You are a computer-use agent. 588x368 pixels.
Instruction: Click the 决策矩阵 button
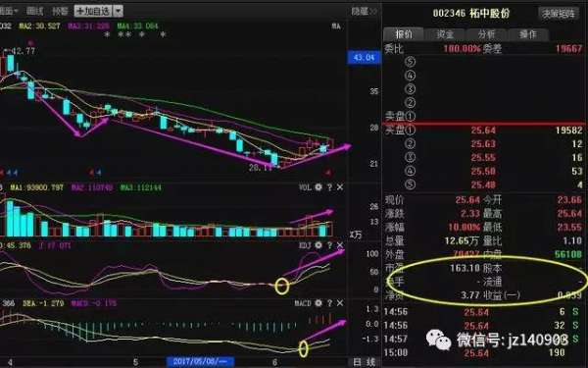point(559,14)
